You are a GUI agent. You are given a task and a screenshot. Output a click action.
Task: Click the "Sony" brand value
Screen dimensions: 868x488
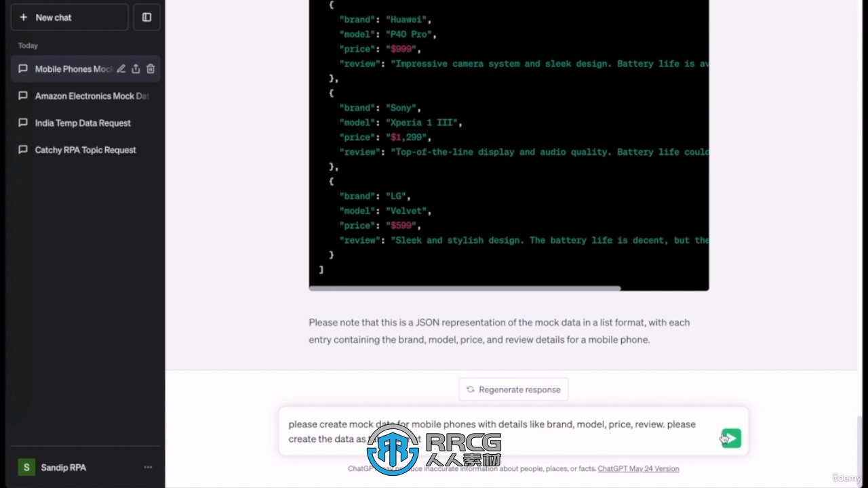(x=403, y=108)
